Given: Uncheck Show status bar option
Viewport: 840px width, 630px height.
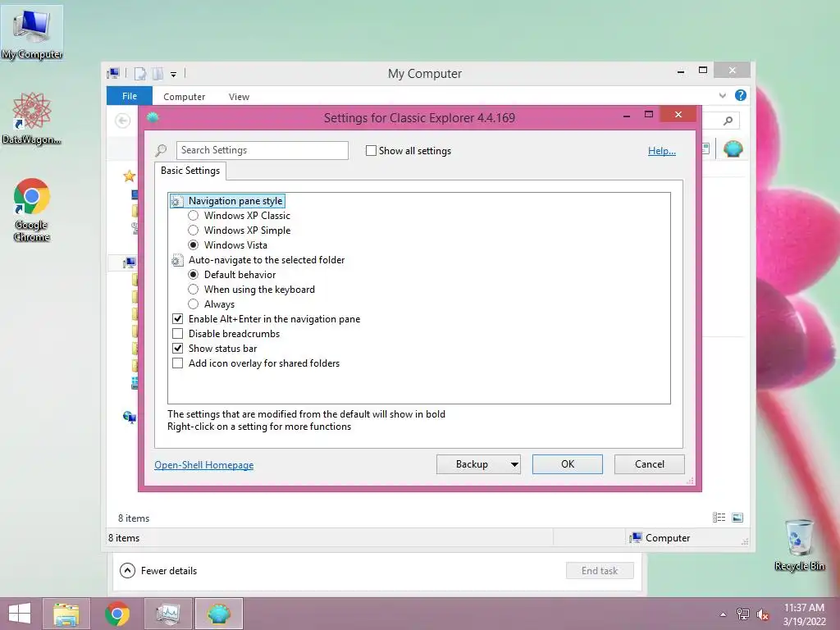Looking at the screenshot, I should 177,348.
